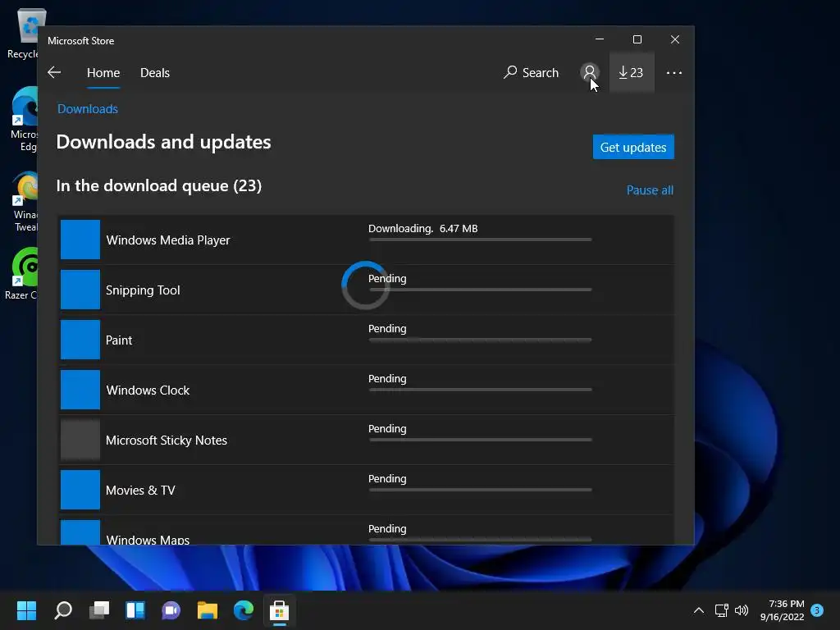This screenshot has height=630, width=840.
Task: Click the Snipping Tool app tile icon
Action: coord(80,290)
